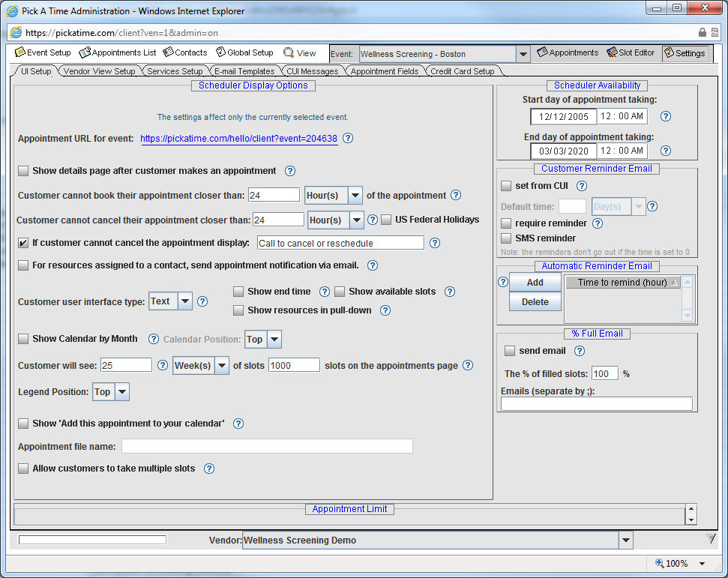Open the pickatime appointment URL link

238,139
